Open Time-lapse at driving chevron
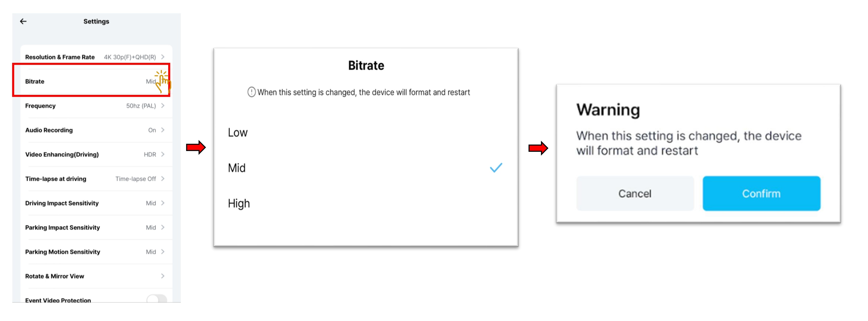 [163, 179]
